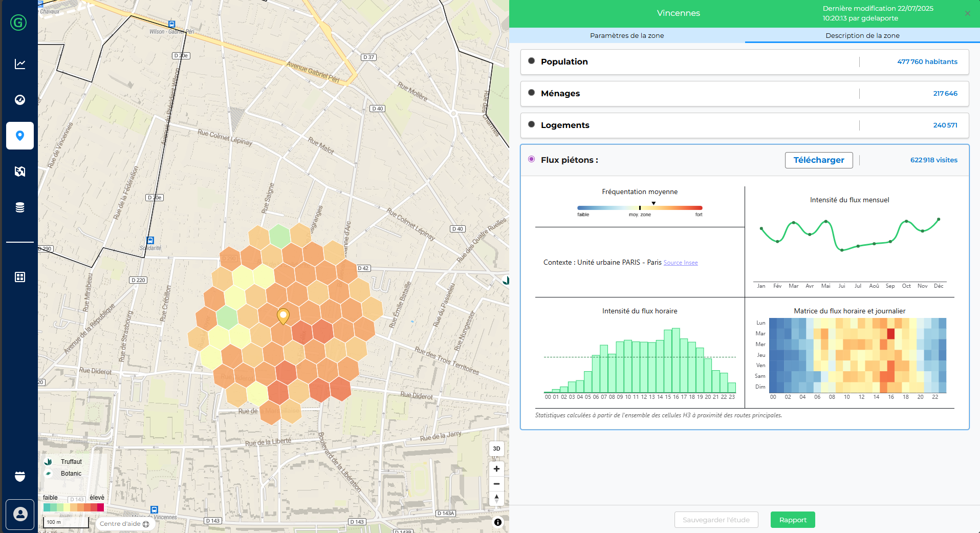The height and width of the screenshot is (533, 980).
Task: Zoom out on the map
Action: (x=496, y=484)
